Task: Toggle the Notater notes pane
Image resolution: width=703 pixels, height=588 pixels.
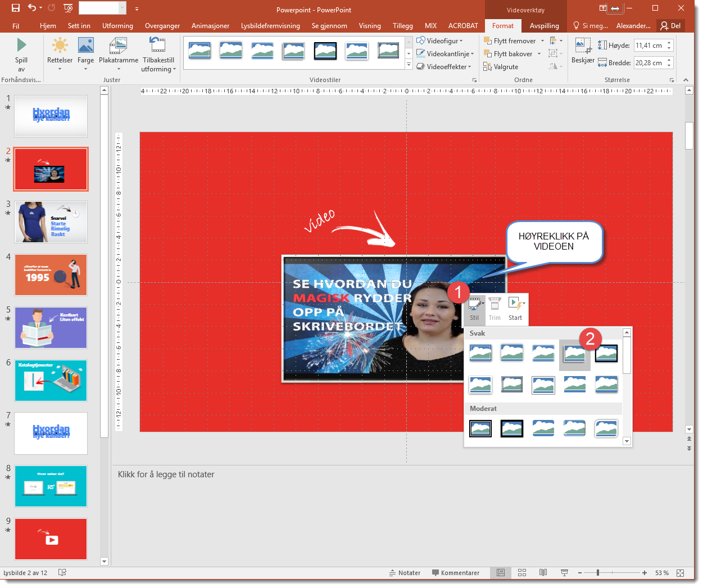Action: pos(405,573)
